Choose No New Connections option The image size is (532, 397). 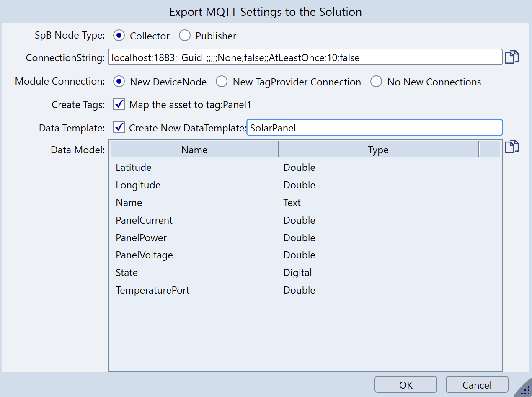[376, 82]
